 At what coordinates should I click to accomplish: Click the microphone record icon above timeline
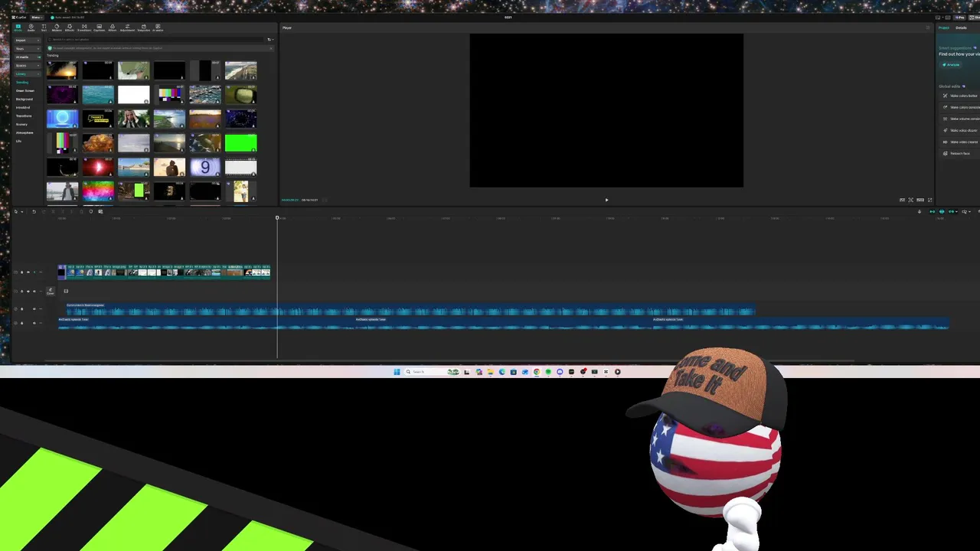(x=920, y=211)
